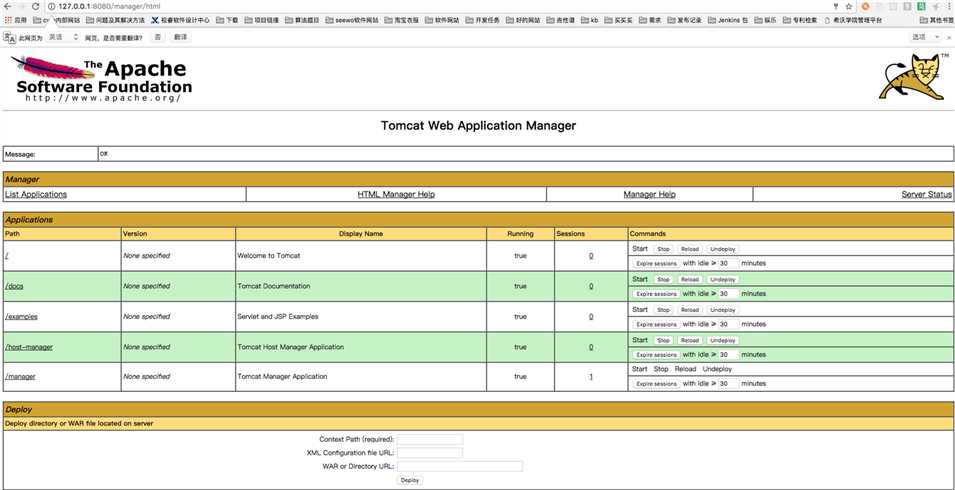This screenshot has width=955, height=490.
Task: Open the 下载 bookmark folder
Action: (x=227, y=20)
